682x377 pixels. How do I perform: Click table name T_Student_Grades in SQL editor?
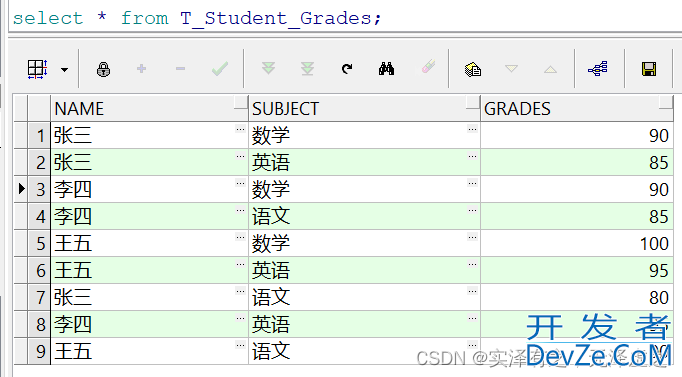(277, 19)
